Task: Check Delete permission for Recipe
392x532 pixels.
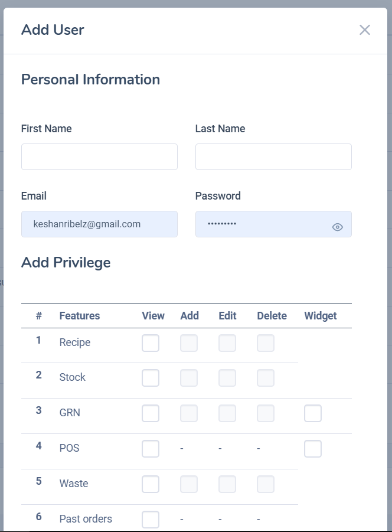Action: (x=266, y=343)
